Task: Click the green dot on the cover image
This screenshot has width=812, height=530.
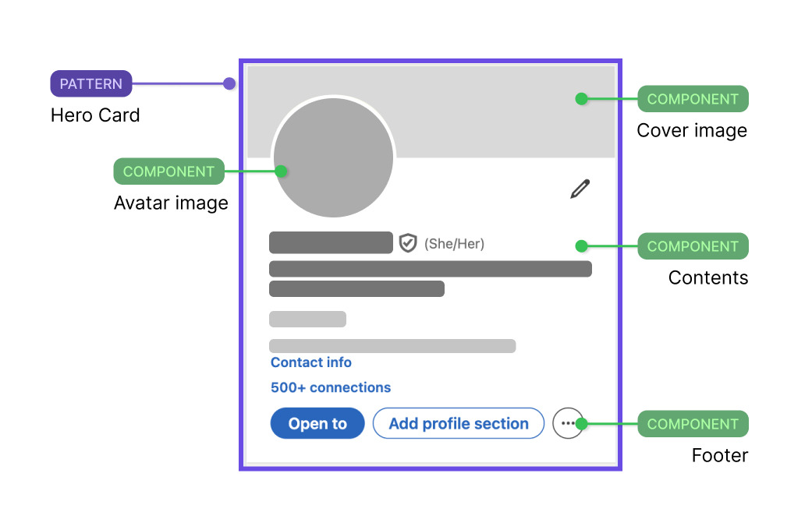Action: coord(581,99)
